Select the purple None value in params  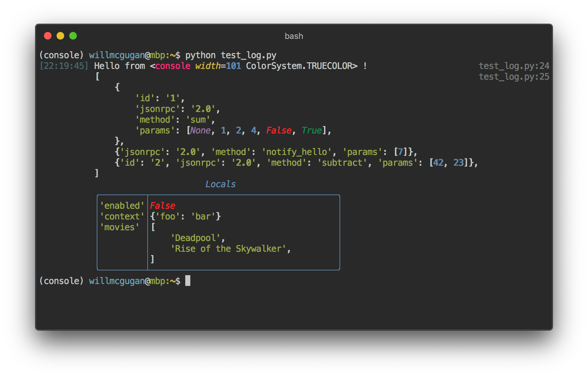tap(200, 131)
